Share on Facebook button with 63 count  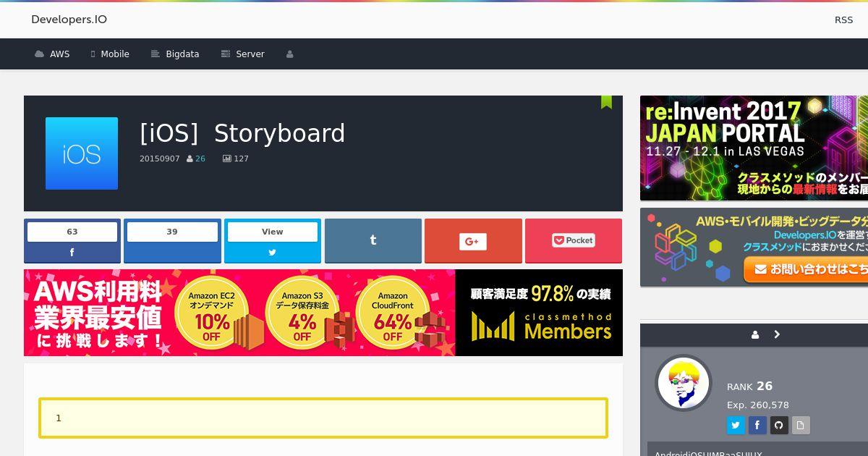click(x=72, y=241)
